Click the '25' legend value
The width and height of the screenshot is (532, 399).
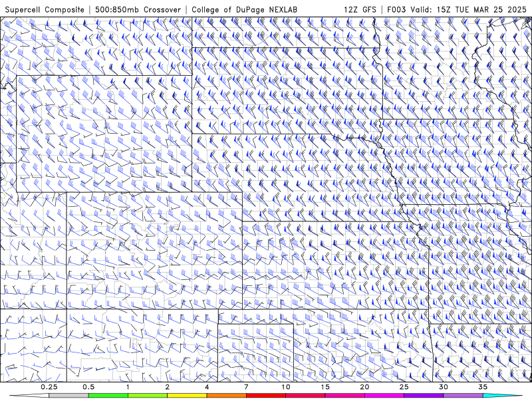click(404, 387)
